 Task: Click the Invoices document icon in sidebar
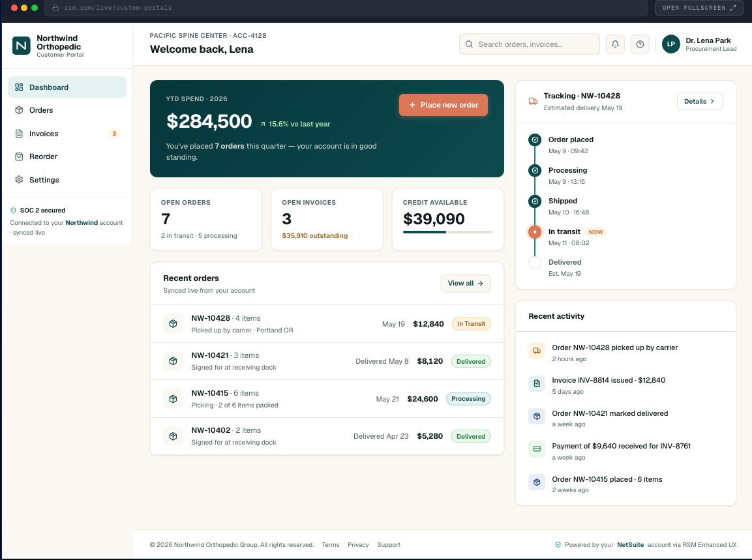[19, 134]
